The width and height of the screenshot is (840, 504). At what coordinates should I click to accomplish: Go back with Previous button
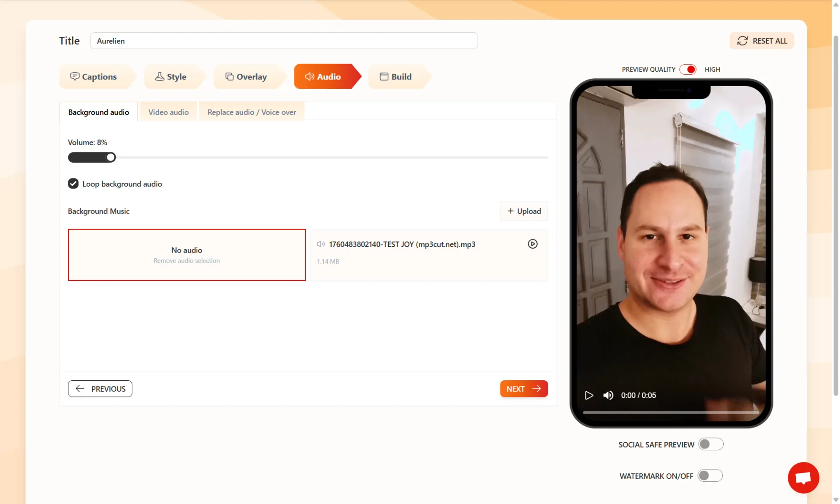[x=100, y=389]
